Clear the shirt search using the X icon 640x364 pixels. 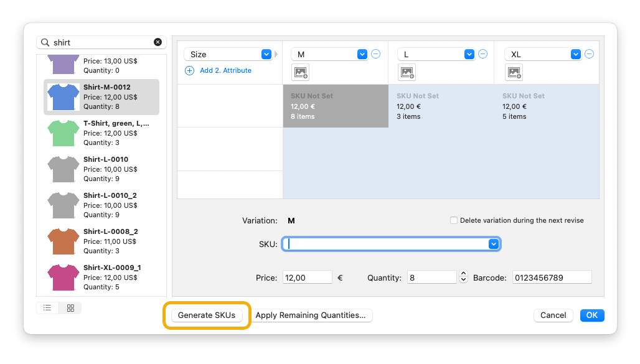coord(158,42)
